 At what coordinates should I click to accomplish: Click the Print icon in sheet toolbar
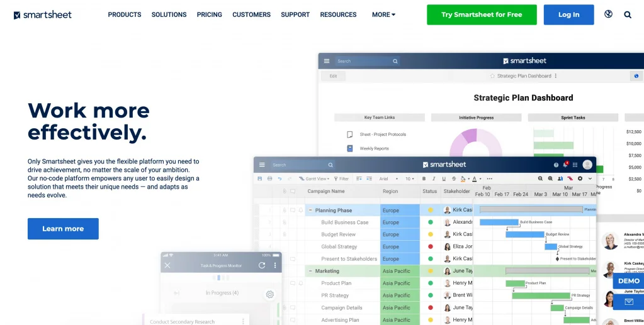click(x=270, y=179)
